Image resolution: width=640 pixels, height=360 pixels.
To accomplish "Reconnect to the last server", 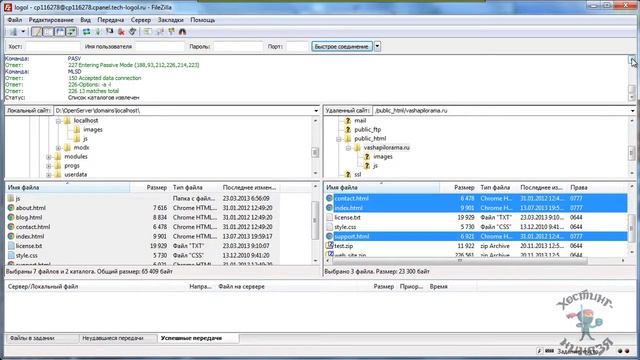I will pyautogui.click(x=132, y=31).
